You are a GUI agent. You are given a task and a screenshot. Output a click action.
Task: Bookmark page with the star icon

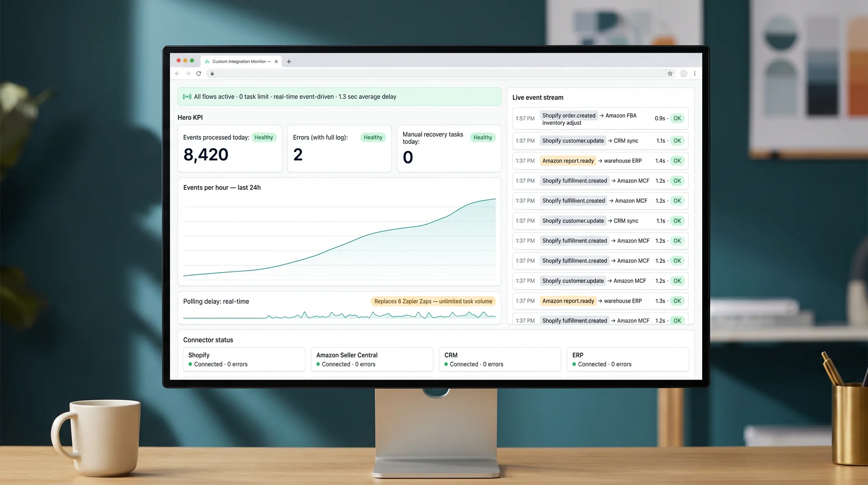[670, 74]
